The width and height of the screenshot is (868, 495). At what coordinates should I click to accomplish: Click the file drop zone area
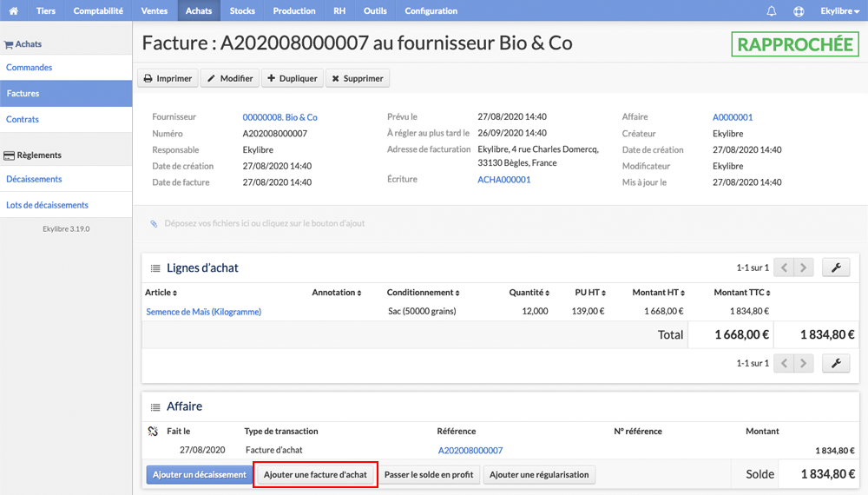501,224
